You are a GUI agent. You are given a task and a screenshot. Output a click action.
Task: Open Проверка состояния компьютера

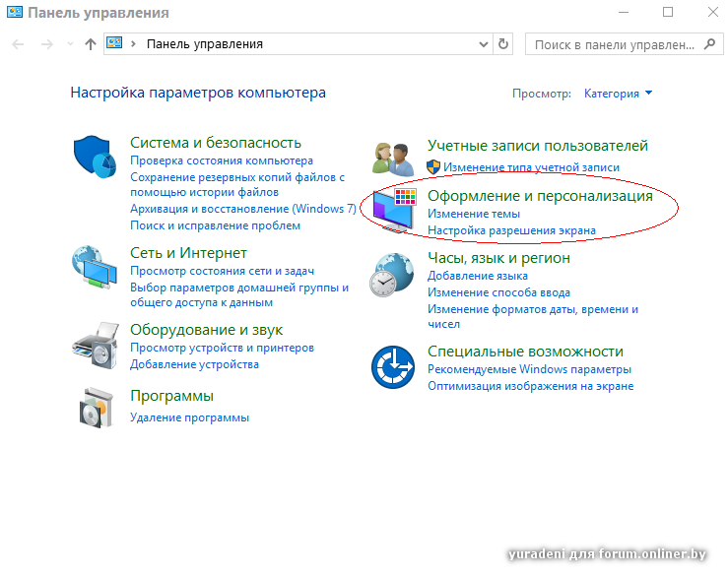point(222,160)
